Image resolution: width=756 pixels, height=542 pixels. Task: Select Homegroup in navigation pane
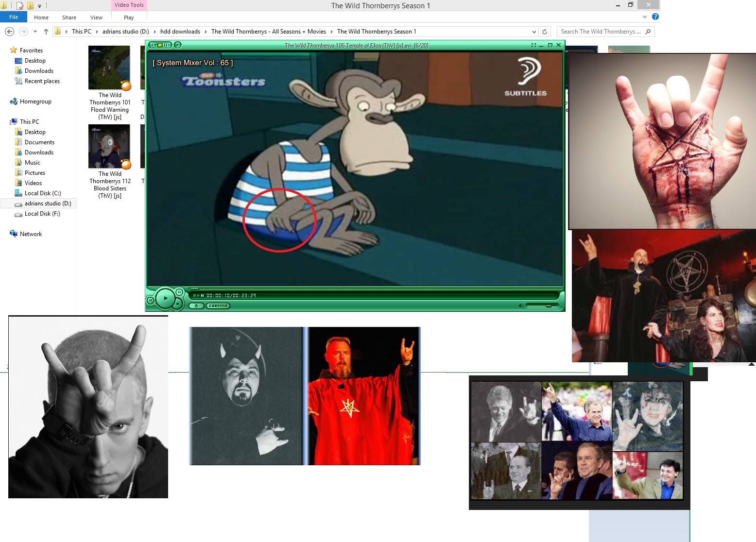click(35, 102)
